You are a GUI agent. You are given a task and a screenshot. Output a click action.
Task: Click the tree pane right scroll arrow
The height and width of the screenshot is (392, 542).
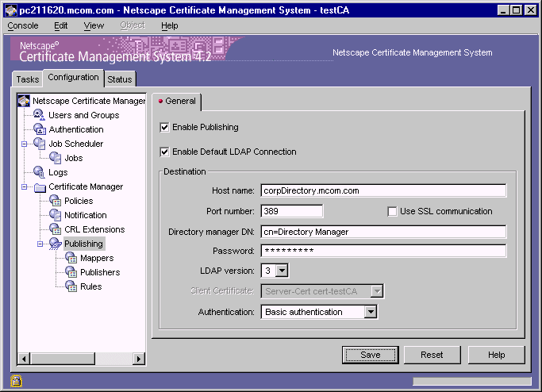point(139,359)
